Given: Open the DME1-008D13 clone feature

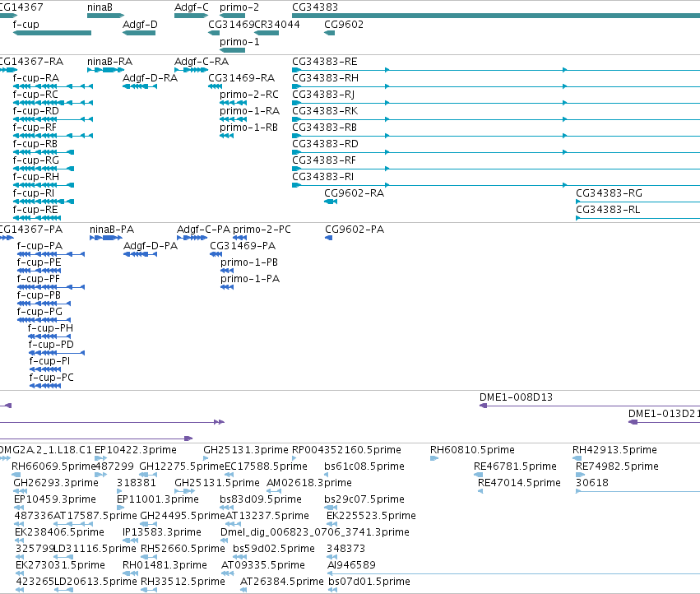Looking at the screenshot, I should (x=589, y=406).
